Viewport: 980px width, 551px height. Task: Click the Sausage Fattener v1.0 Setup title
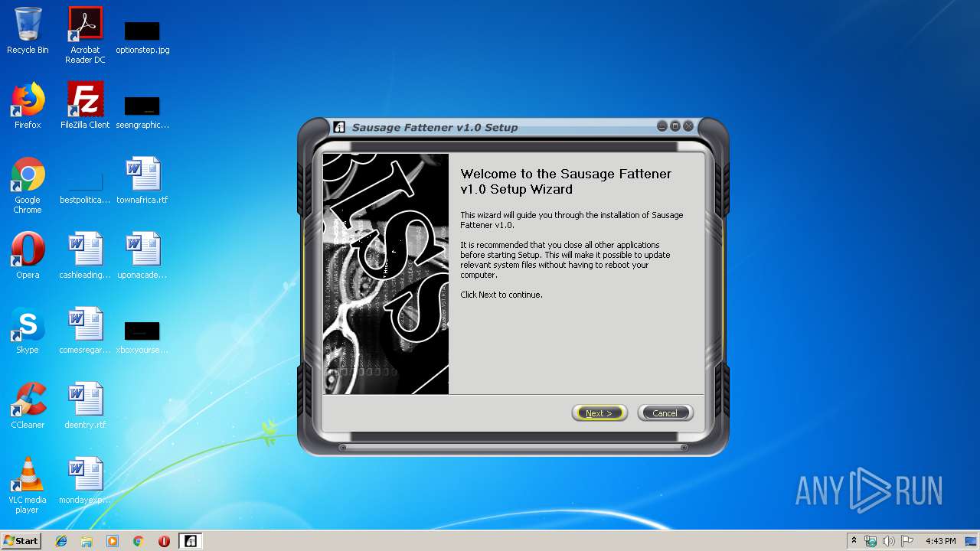[x=435, y=128]
